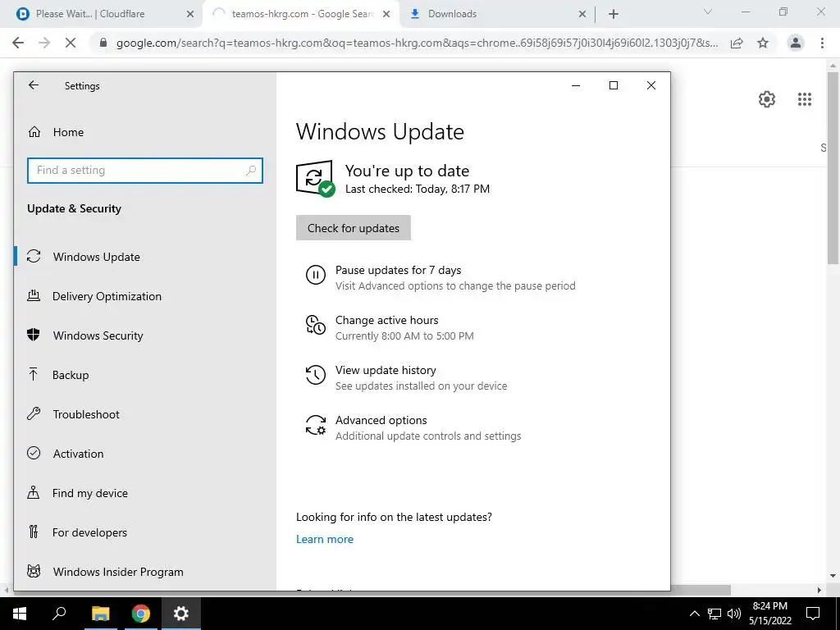The width and height of the screenshot is (840, 630).
Task: Click the Check for updates button
Action: (x=354, y=228)
